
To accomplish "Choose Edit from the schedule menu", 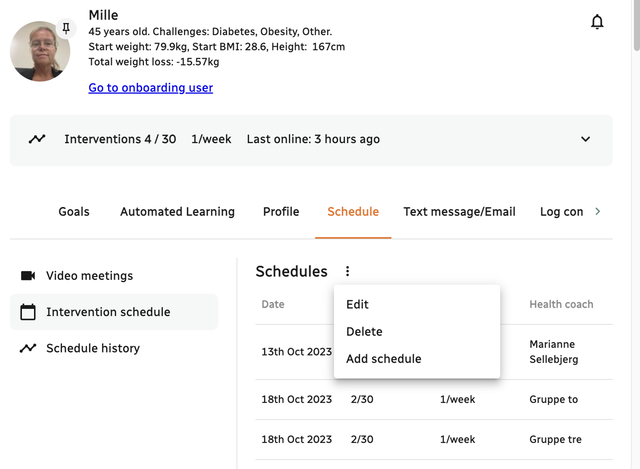I will tap(357, 304).
